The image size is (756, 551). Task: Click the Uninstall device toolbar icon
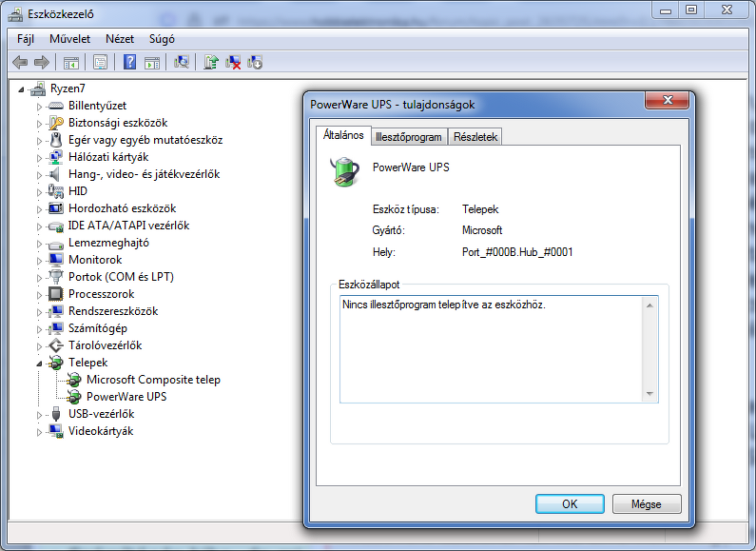click(233, 62)
